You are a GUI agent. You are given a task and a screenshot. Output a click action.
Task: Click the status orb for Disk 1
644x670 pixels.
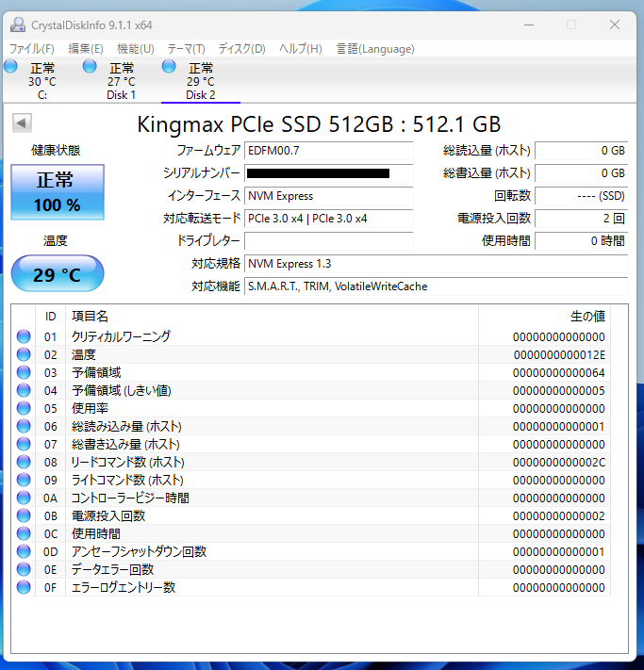pyautogui.click(x=90, y=67)
